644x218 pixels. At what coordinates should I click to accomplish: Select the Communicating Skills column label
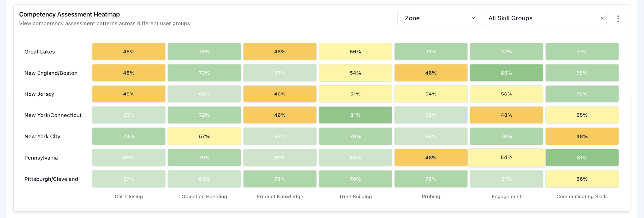582,196
